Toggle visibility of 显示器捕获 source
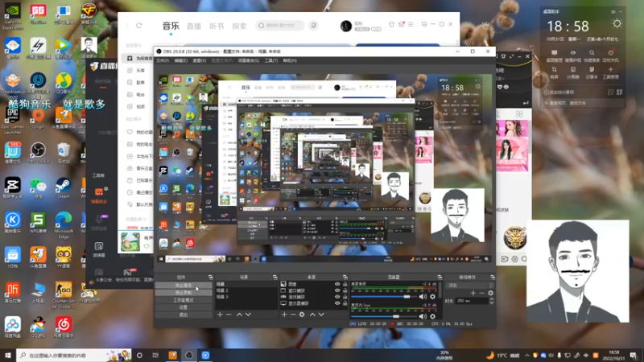Image resolution: width=644 pixels, height=362 pixels. (337, 303)
